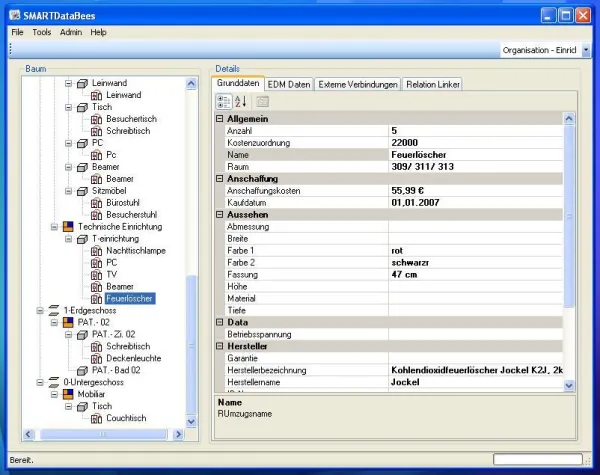Click the Alphabetical sort icon

click(241, 101)
